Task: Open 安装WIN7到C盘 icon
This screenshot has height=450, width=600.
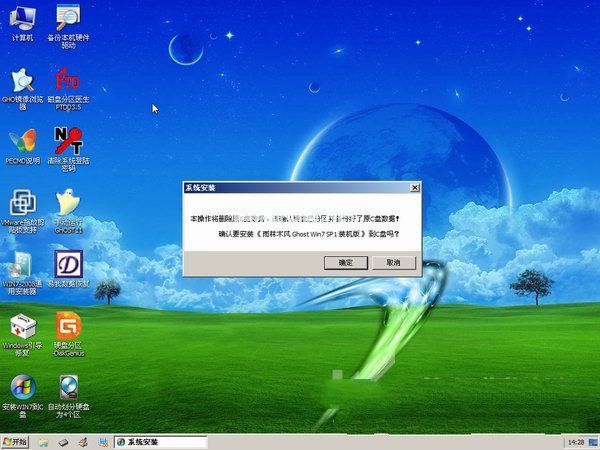Action: pyautogui.click(x=23, y=396)
